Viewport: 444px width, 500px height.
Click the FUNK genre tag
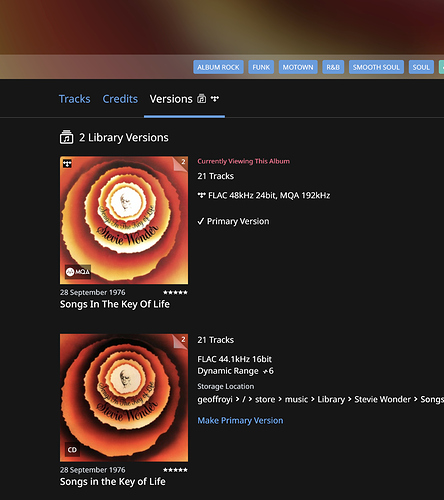(261, 67)
